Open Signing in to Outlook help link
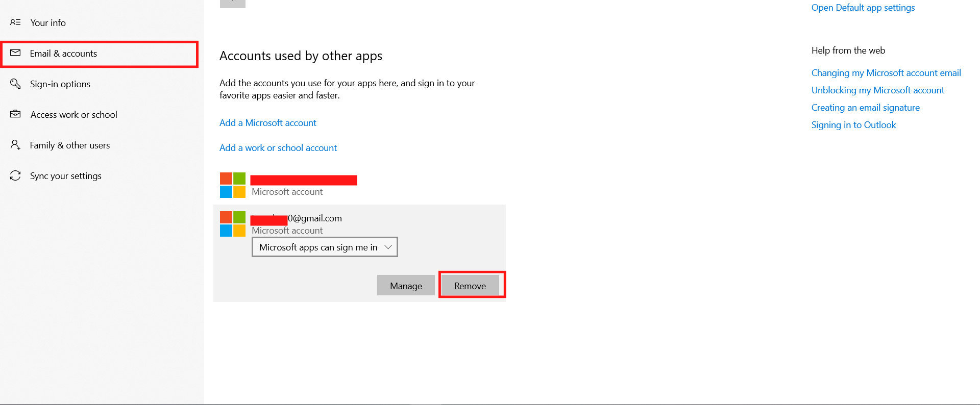The width and height of the screenshot is (980, 405). [x=854, y=125]
